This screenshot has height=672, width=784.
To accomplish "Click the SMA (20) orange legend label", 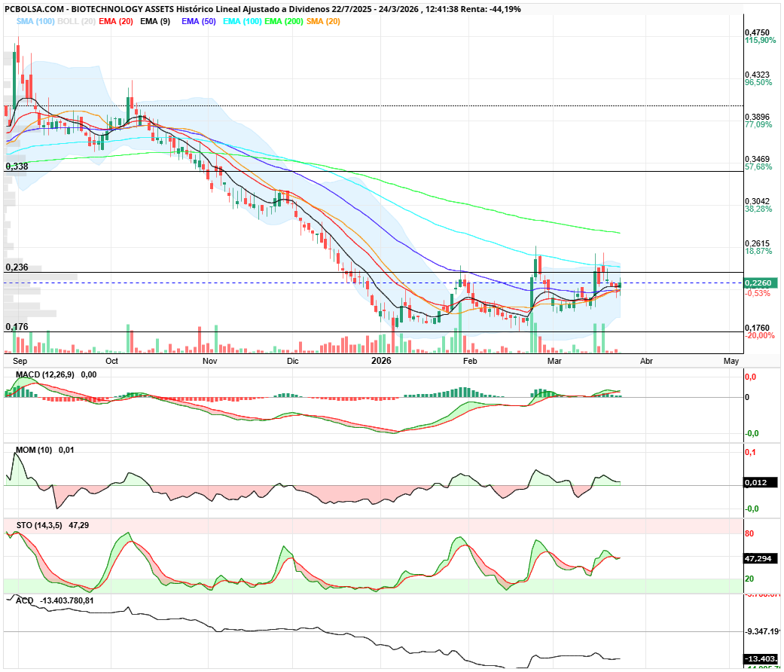I will (x=323, y=21).
